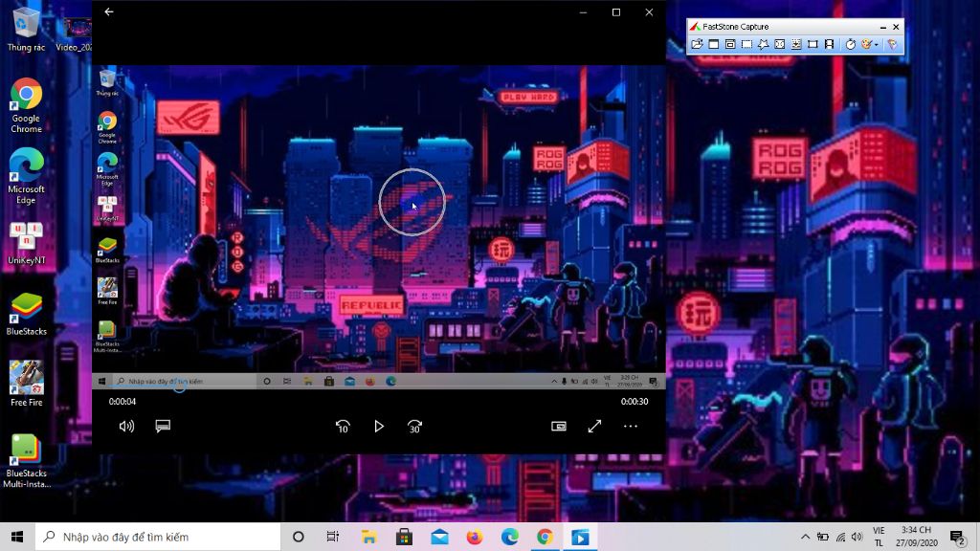This screenshot has height=551, width=980.
Task: Select Capture Window/Object tool in FastStone
Action: [x=730, y=44]
